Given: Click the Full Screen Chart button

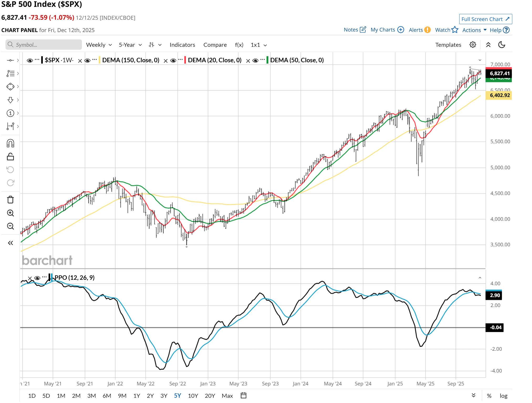Looking at the screenshot, I should point(485,19).
